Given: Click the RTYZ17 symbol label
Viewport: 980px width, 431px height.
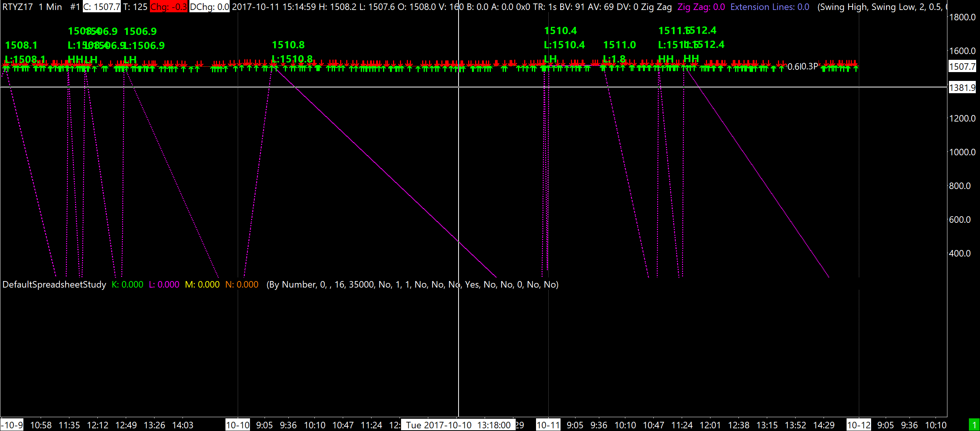Looking at the screenshot, I should click(x=18, y=7).
